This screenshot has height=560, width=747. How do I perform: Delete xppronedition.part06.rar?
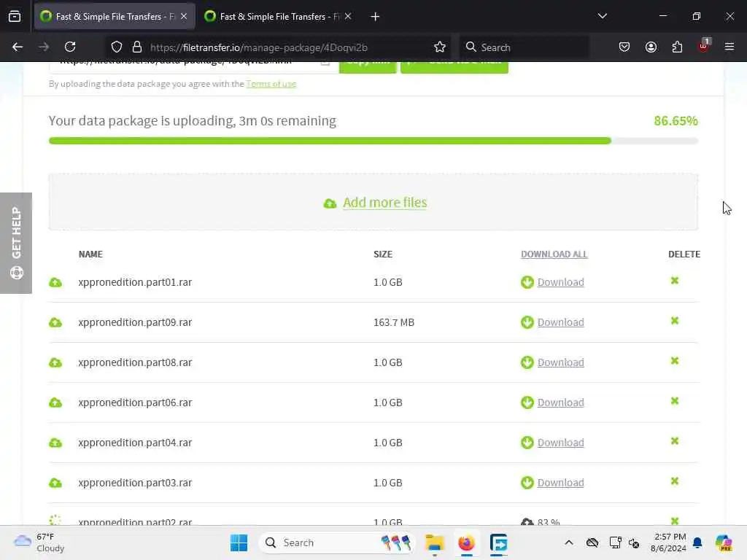pyautogui.click(x=675, y=401)
